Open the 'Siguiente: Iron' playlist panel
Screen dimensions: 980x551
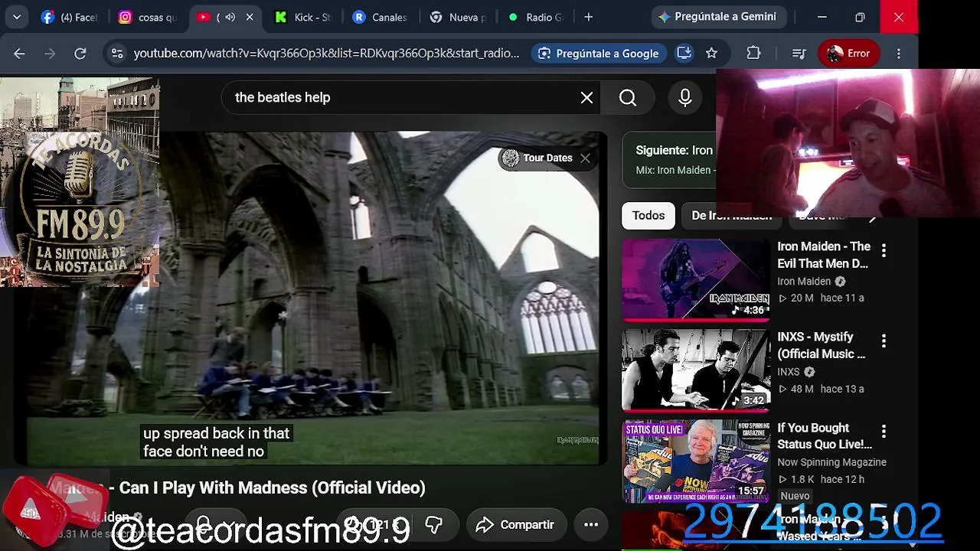pyautogui.click(x=669, y=159)
